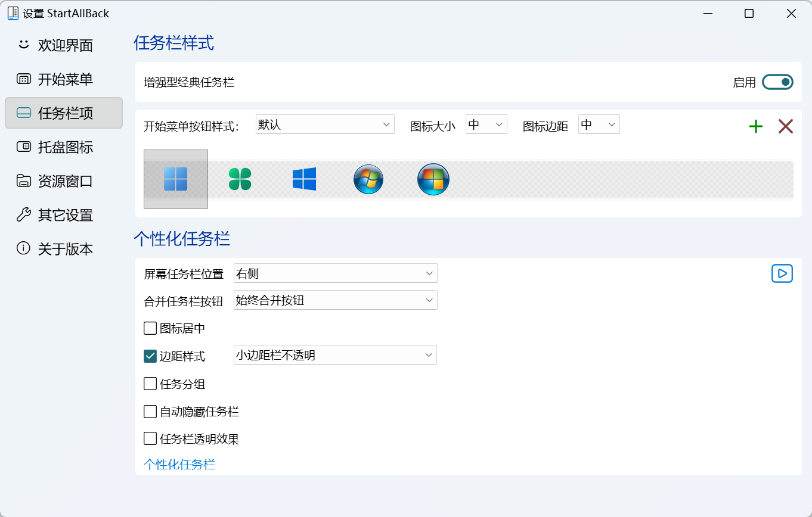Uncheck the 边距样式 checkbox
812x517 pixels.
pos(150,356)
